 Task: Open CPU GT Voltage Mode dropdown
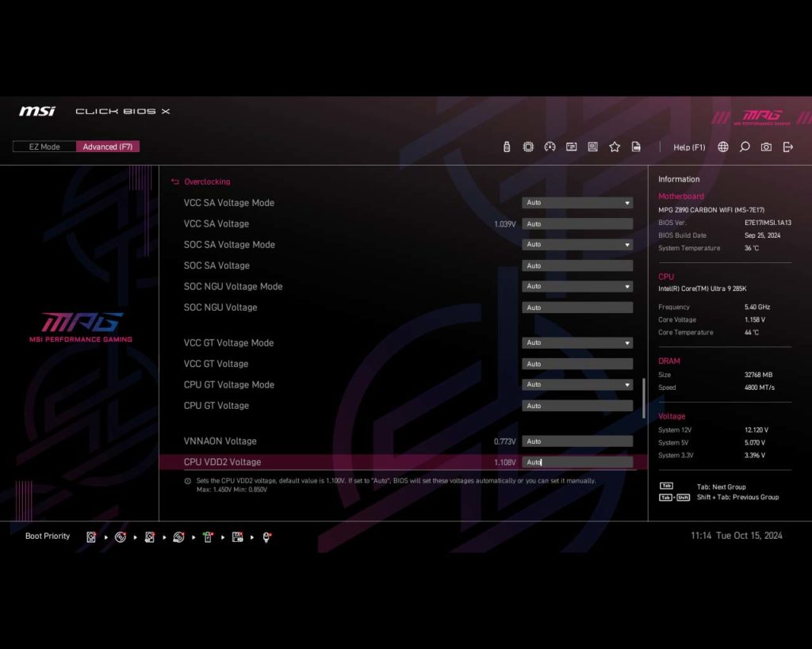pos(577,384)
